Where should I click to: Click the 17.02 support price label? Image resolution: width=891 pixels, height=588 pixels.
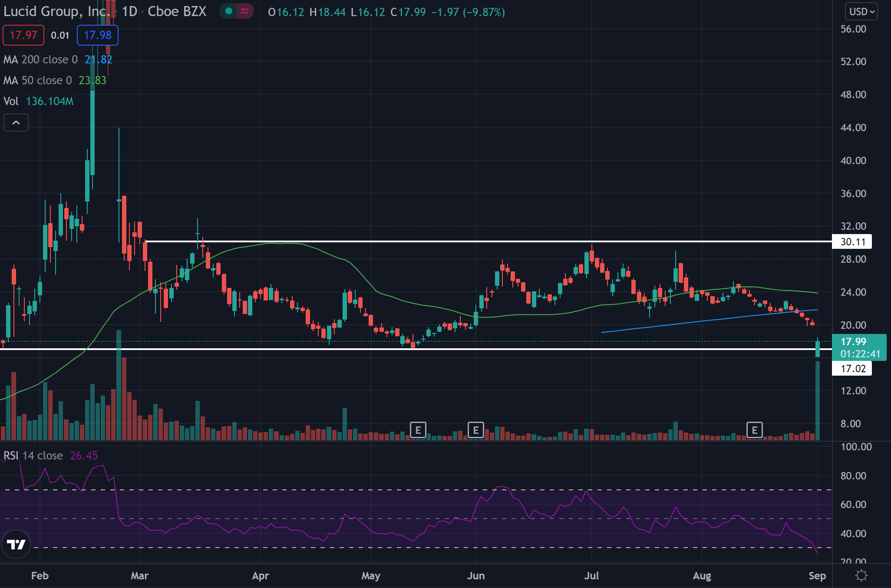[x=852, y=369]
